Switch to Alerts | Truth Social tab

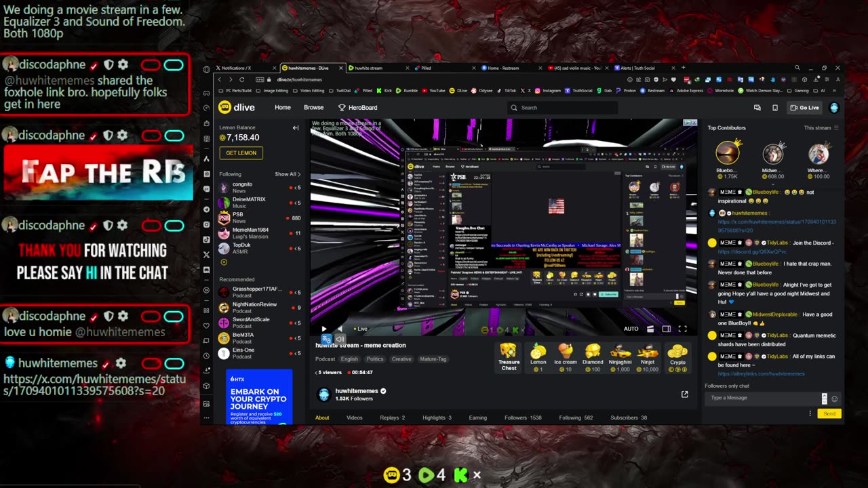click(x=643, y=68)
